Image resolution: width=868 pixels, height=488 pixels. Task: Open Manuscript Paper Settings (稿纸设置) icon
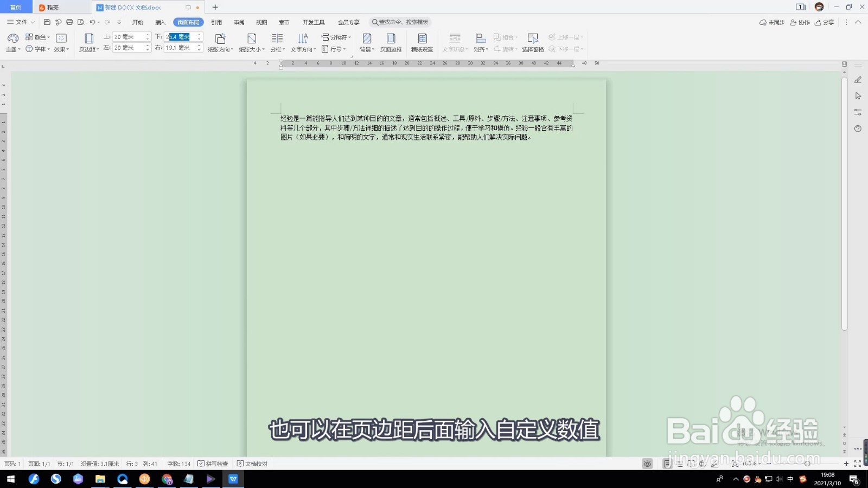422,38
